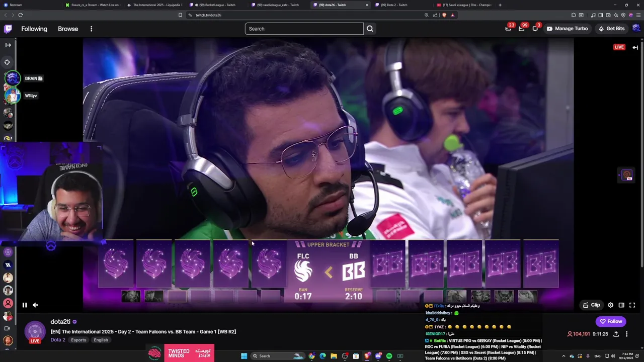
Task: Reload the page with the refresh icon
Action: (20, 15)
